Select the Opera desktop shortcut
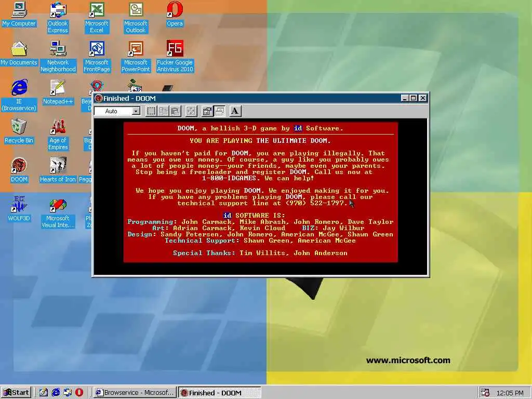This screenshot has height=399, width=532. click(x=175, y=14)
